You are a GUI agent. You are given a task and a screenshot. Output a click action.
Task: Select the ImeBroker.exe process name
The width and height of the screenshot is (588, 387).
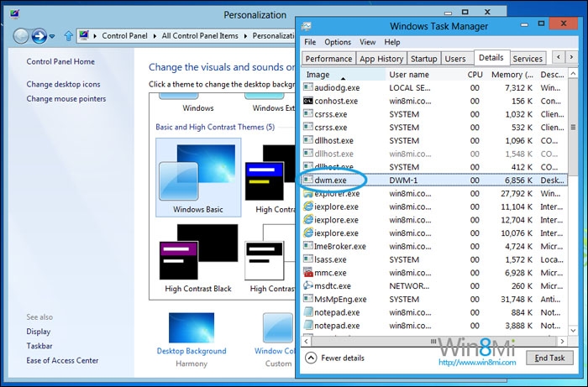tap(339, 246)
